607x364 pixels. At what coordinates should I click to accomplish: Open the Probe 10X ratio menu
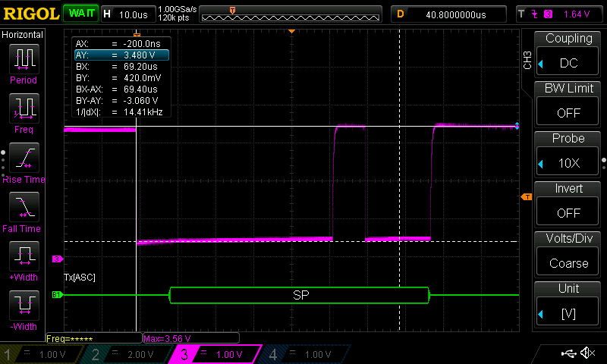pos(568,162)
